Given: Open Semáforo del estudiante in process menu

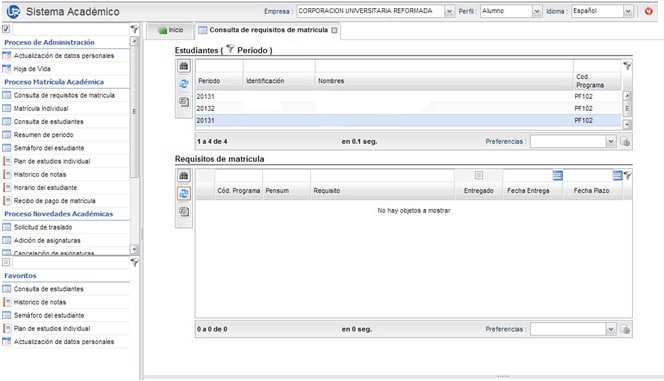Looking at the screenshot, I should (49, 148).
